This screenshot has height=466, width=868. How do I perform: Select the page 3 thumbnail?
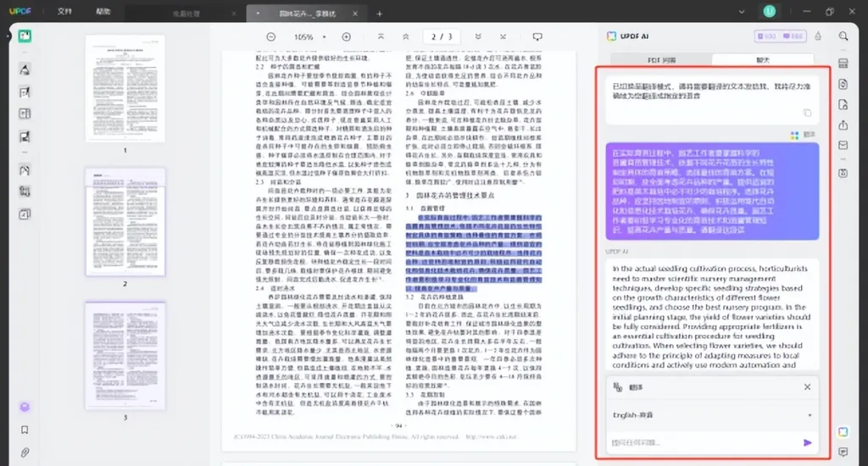[125, 354]
